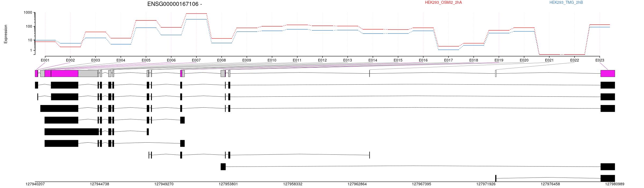Click genomic coordinate 127962864
The image size is (644, 188).
(357, 184)
